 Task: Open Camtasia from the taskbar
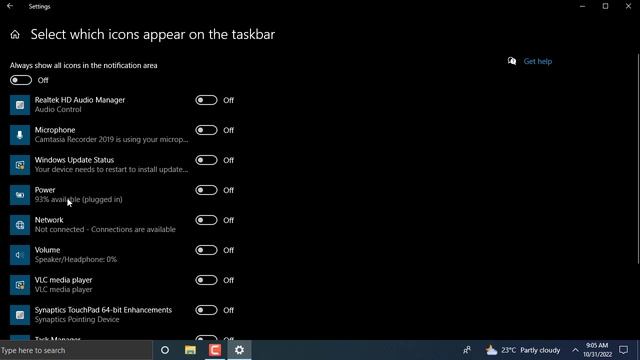tap(215, 350)
